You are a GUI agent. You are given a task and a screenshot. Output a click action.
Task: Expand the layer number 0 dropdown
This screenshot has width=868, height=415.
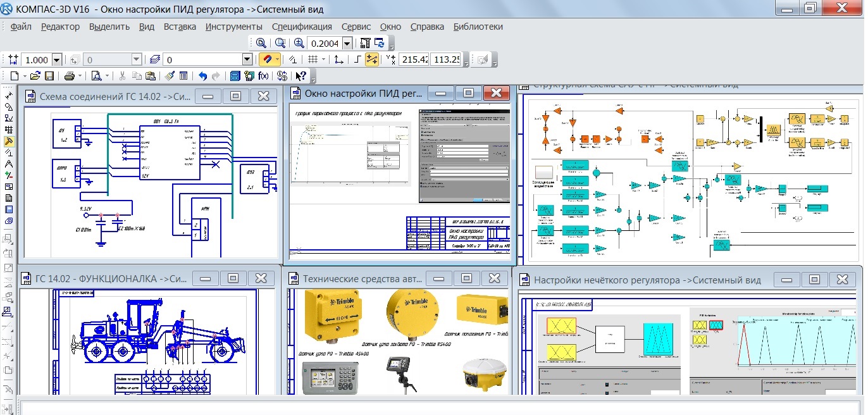(247, 59)
